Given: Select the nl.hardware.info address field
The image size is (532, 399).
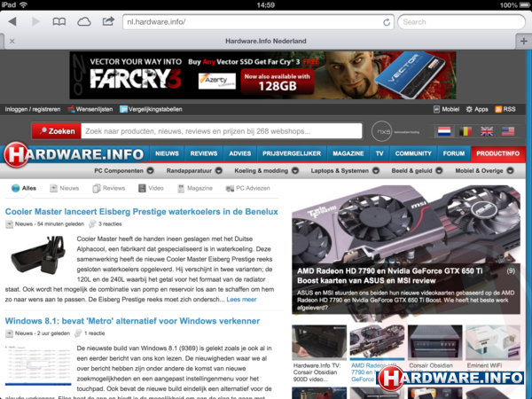Looking at the screenshot, I should point(253,22).
